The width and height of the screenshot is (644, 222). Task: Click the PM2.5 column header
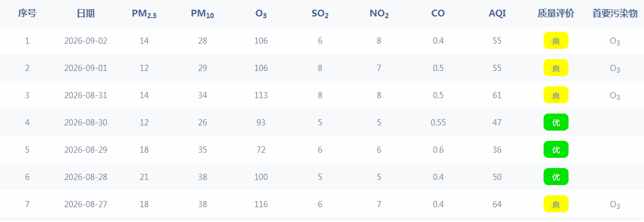144,14
